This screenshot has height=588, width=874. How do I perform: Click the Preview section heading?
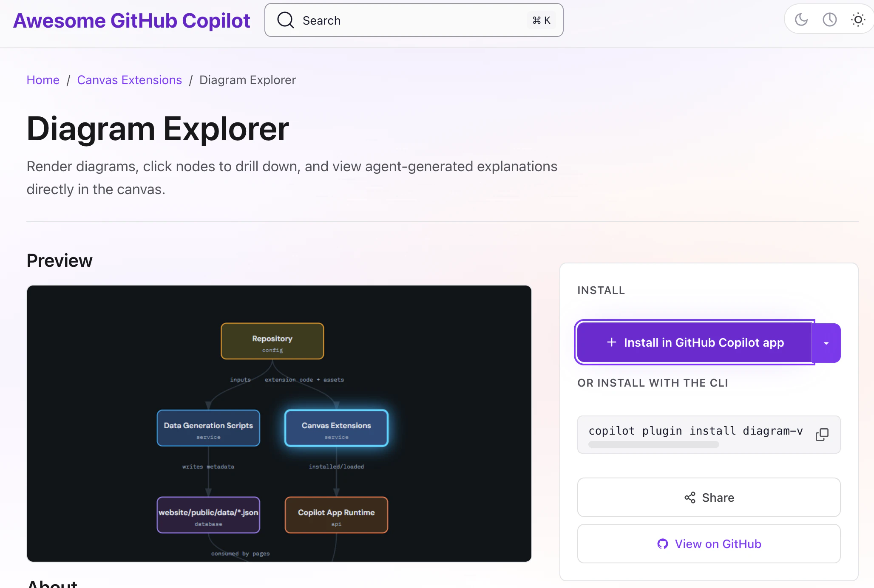pos(60,260)
